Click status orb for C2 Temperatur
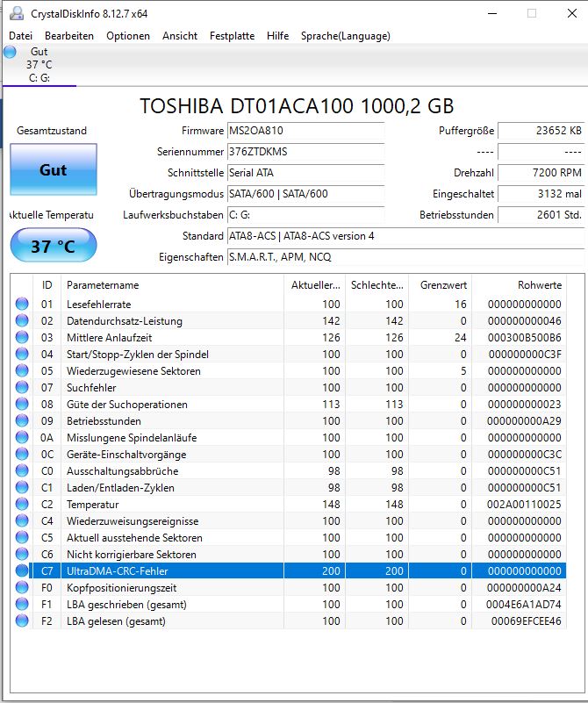Image resolution: width=588 pixels, height=703 pixels. [x=22, y=504]
